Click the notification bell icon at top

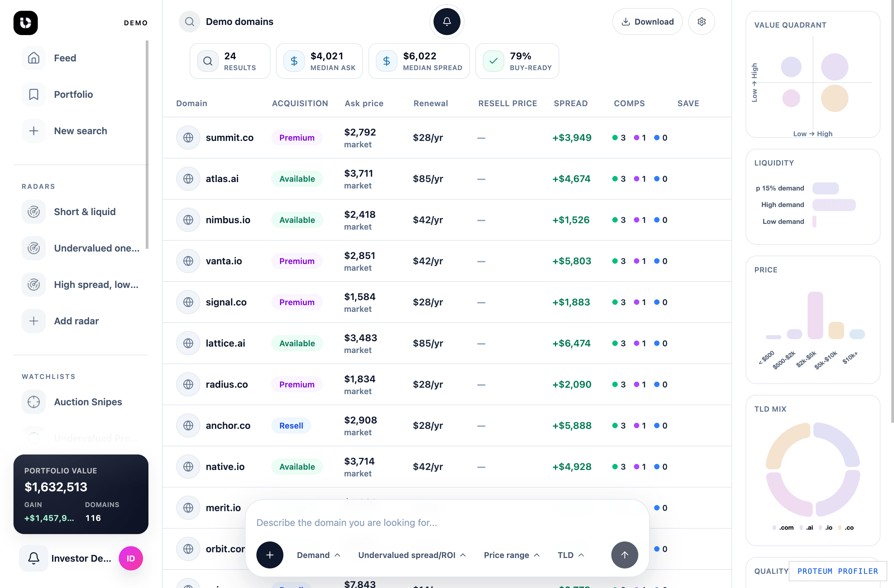click(x=447, y=22)
